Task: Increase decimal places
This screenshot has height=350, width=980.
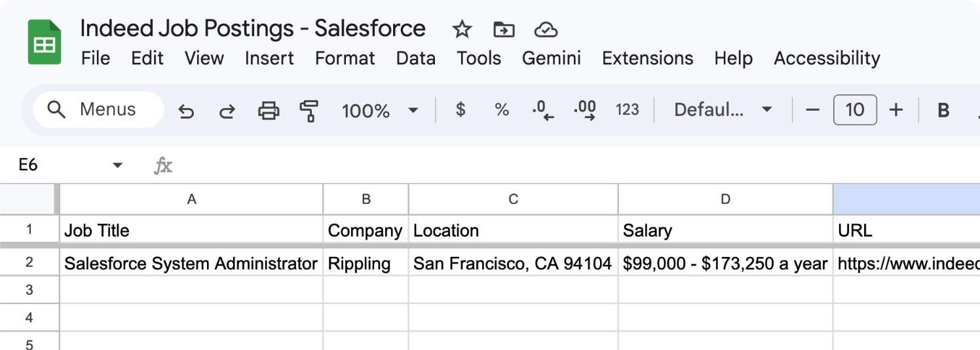Action: 584,110
